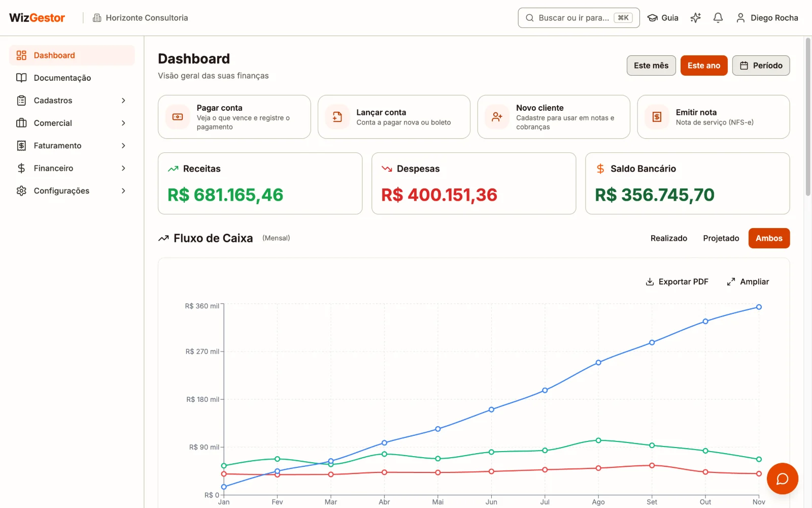Open the Diego Rocha account menu
This screenshot has width=812, height=508.
[767, 18]
